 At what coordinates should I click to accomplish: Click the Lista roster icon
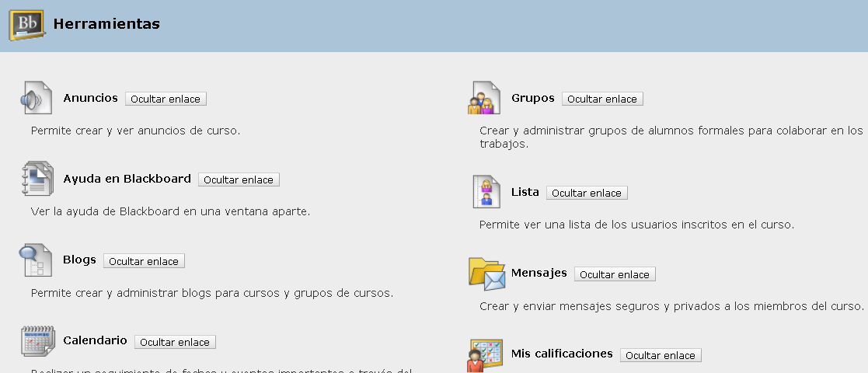486,191
